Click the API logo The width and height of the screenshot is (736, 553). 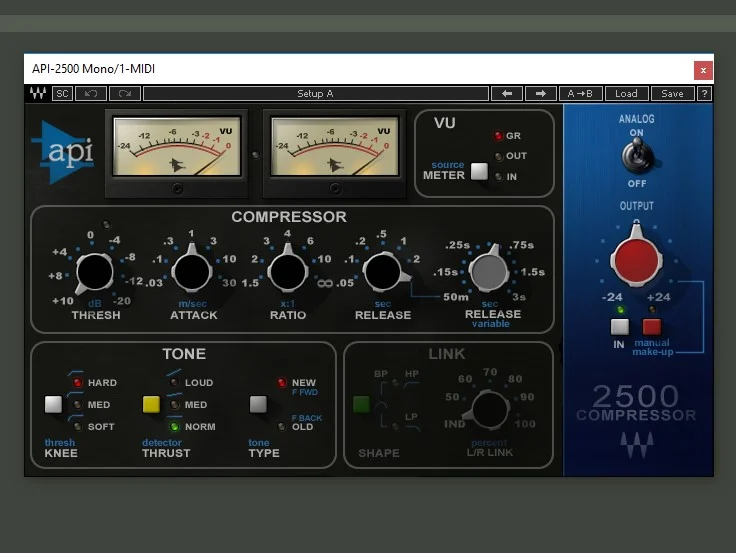point(63,151)
